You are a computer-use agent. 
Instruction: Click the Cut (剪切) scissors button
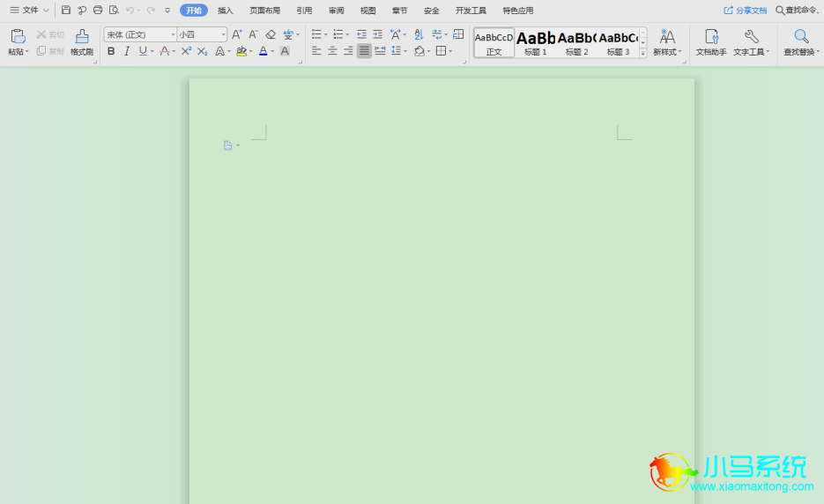click(x=50, y=34)
